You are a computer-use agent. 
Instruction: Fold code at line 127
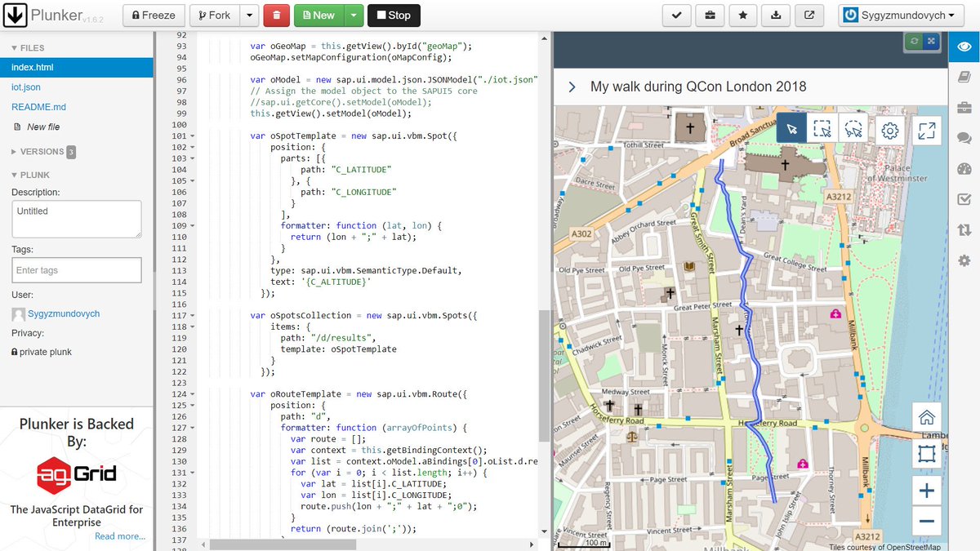coord(192,428)
